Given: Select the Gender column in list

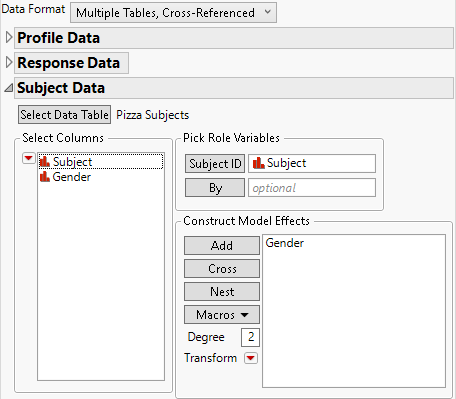Looking at the screenshot, I should tap(101, 177).
